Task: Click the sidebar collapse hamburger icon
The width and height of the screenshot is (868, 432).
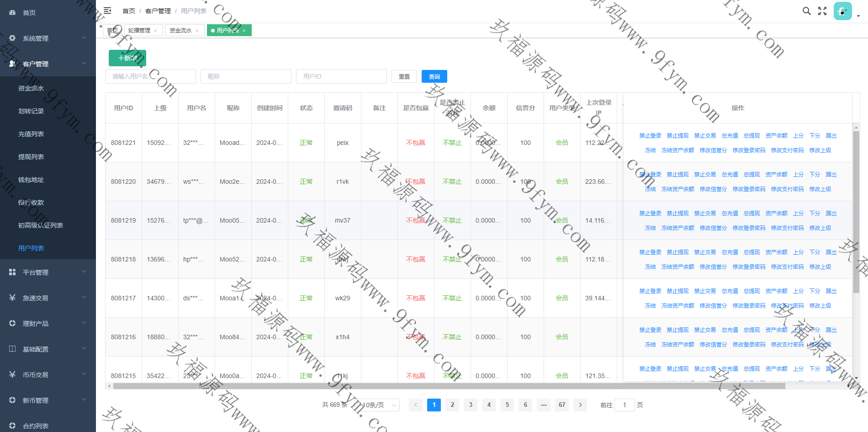Action: pyautogui.click(x=107, y=11)
